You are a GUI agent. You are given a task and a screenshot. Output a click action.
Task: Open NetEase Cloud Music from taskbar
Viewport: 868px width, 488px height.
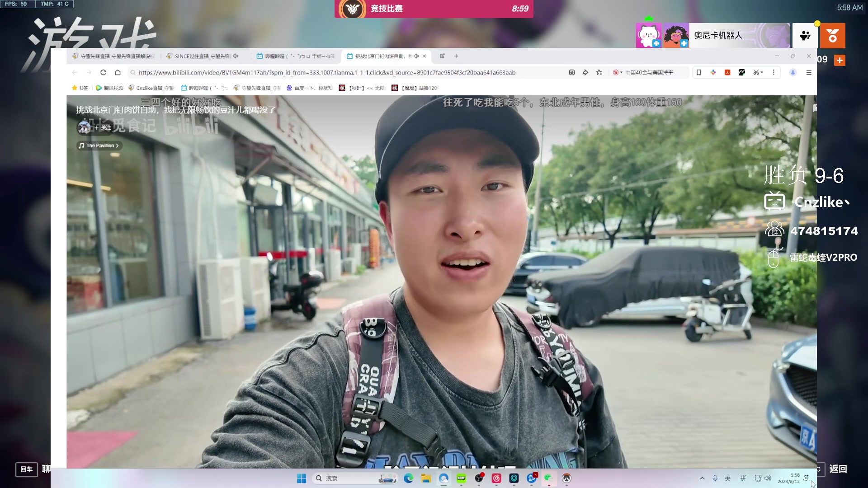(496, 478)
